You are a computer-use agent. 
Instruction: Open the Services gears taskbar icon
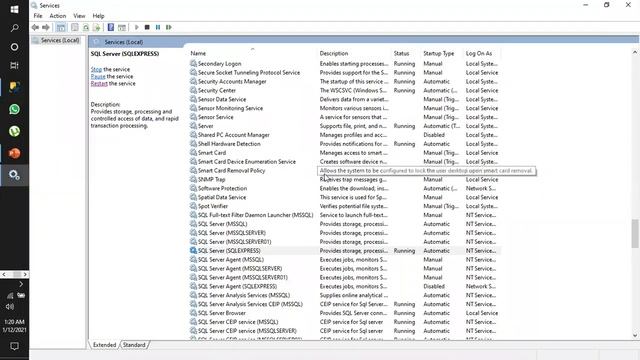coord(14,175)
